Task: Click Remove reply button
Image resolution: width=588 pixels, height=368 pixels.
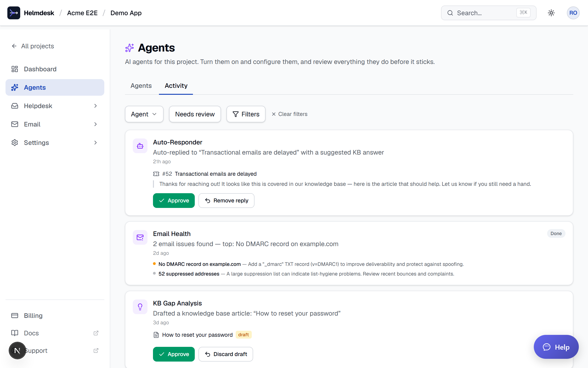Action: pos(226,201)
